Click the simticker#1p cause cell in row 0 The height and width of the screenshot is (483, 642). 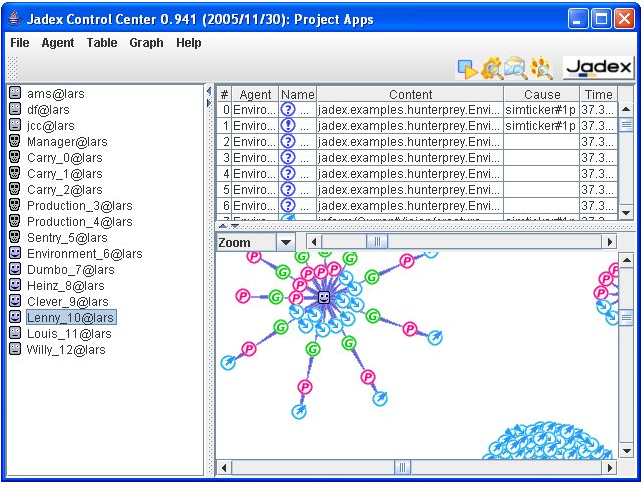coord(542,110)
